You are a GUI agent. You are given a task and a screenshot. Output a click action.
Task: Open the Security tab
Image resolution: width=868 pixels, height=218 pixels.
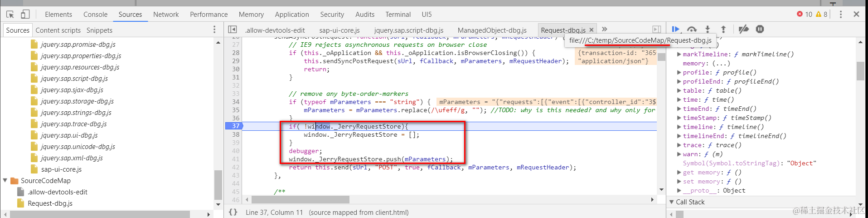tap(332, 15)
